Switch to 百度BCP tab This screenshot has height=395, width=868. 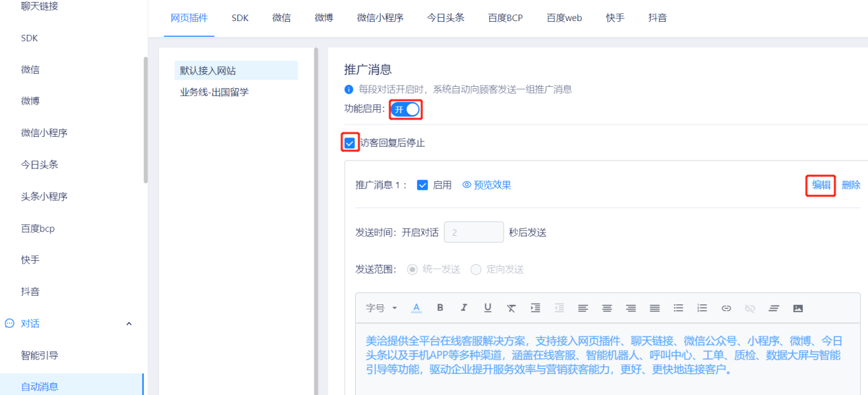pos(505,18)
